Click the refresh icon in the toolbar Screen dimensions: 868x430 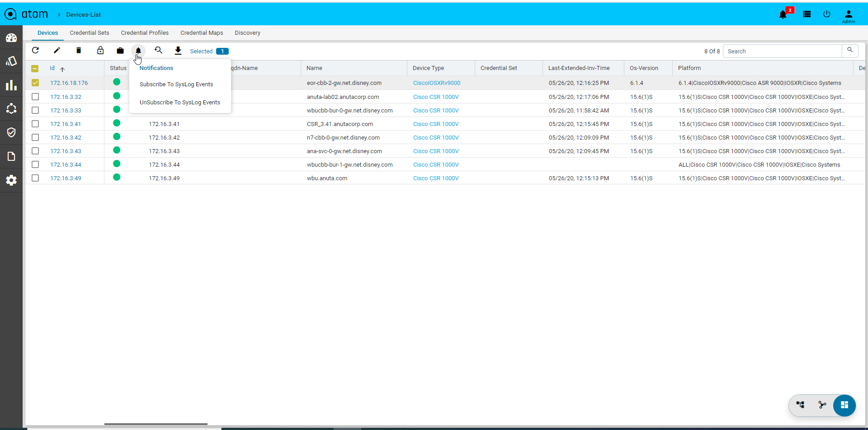pos(35,51)
